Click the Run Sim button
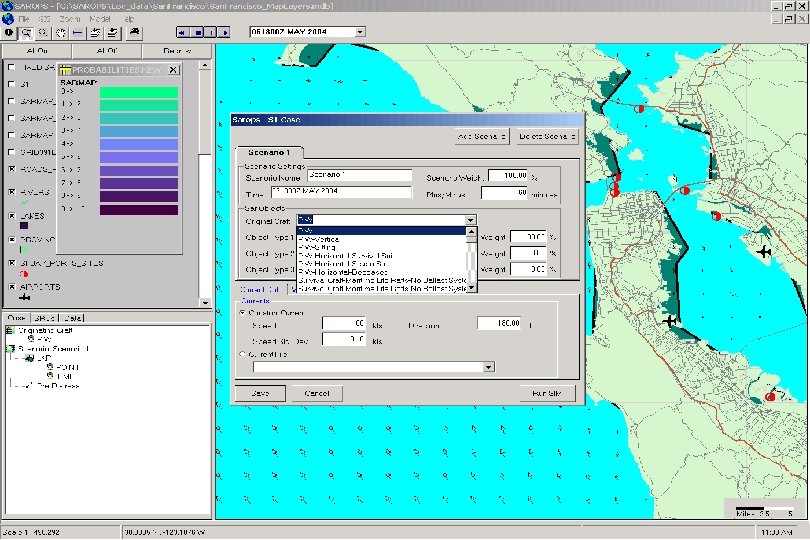 tap(547, 393)
